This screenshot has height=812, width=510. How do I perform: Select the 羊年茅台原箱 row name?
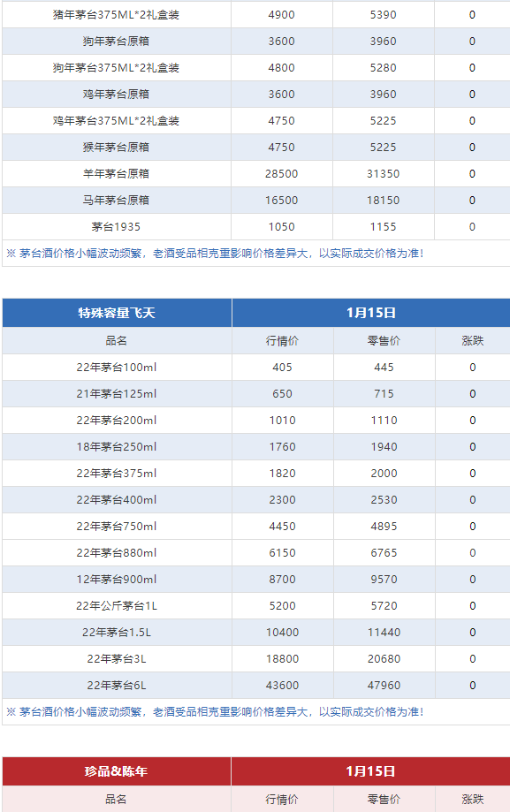coord(116,173)
